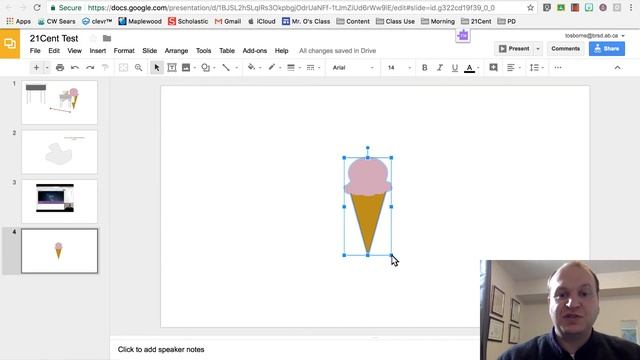640x360 pixels.
Task: Open the Arial font dropdown
Action: pyautogui.click(x=353, y=68)
